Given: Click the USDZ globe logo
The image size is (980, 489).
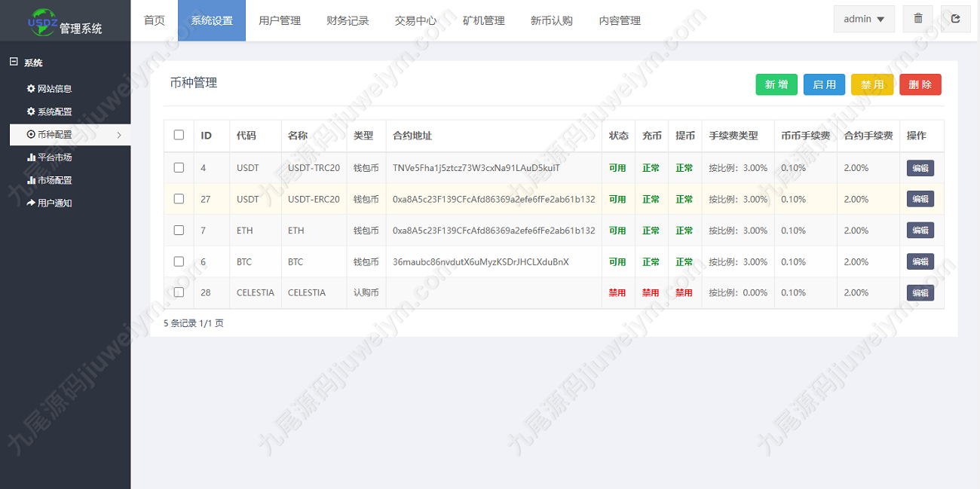Looking at the screenshot, I should [42, 20].
